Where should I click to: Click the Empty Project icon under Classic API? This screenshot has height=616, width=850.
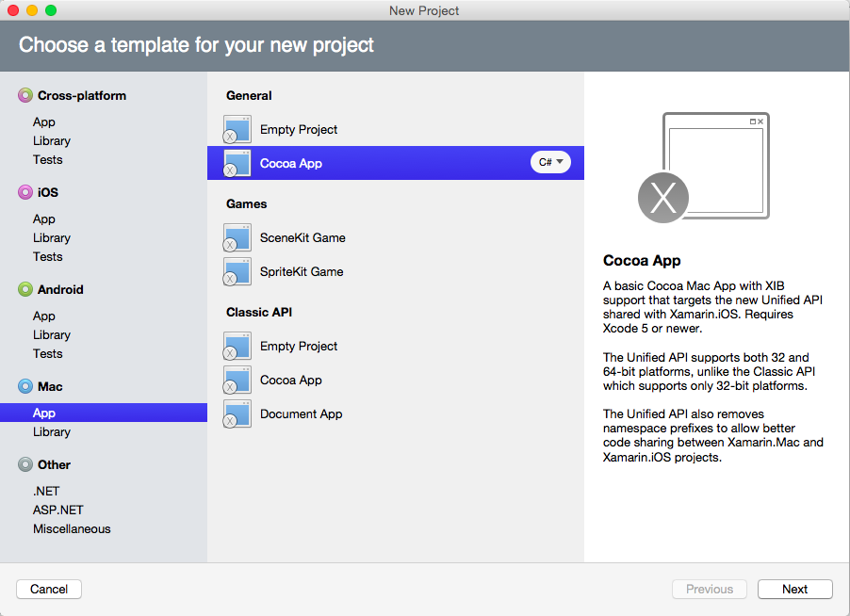click(x=237, y=346)
